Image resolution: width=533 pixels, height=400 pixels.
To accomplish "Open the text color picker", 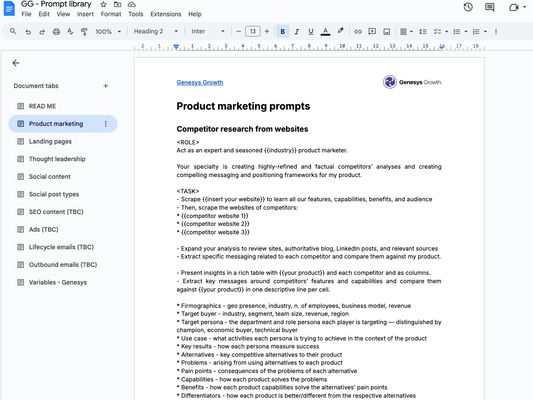I will coord(325,32).
